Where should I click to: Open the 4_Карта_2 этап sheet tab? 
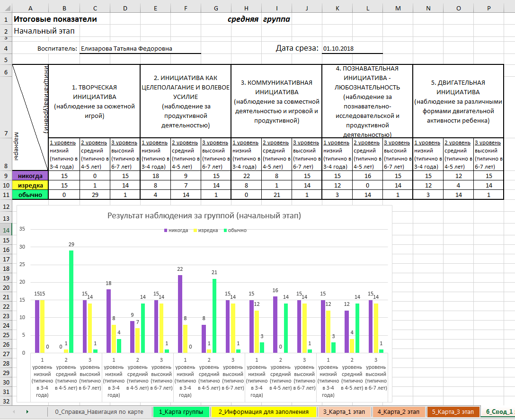coord(399,412)
